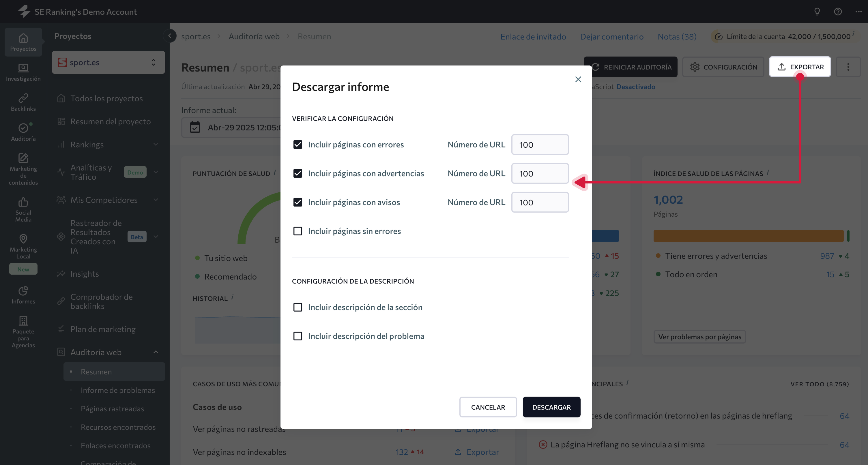This screenshot has width=868, height=465.
Task: Uncheck Incluir páginas con advertencias
Action: coord(298,174)
